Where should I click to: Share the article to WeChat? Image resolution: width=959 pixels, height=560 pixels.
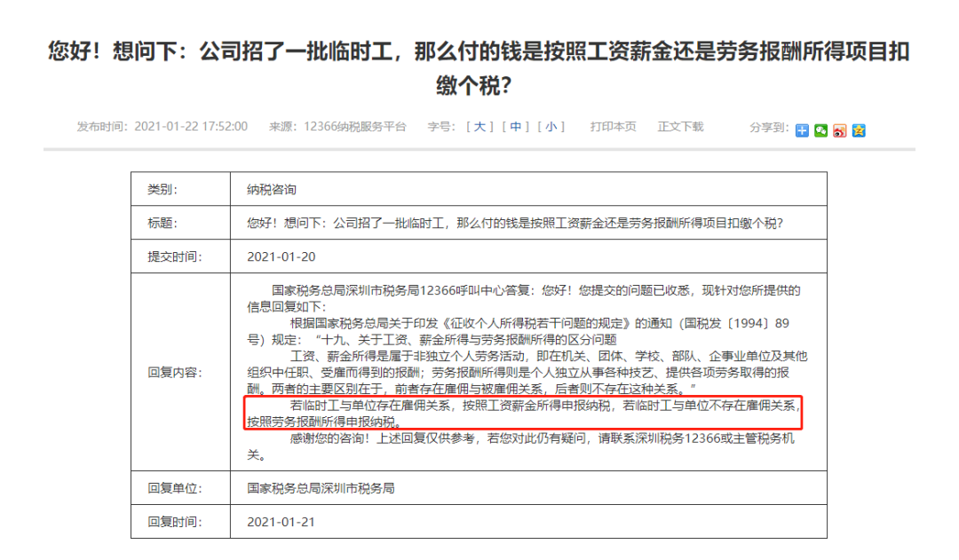coord(820,130)
